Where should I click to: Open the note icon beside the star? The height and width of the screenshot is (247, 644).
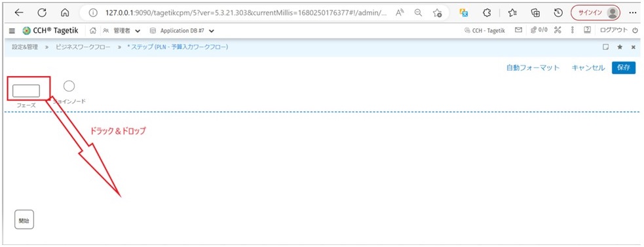click(605, 47)
